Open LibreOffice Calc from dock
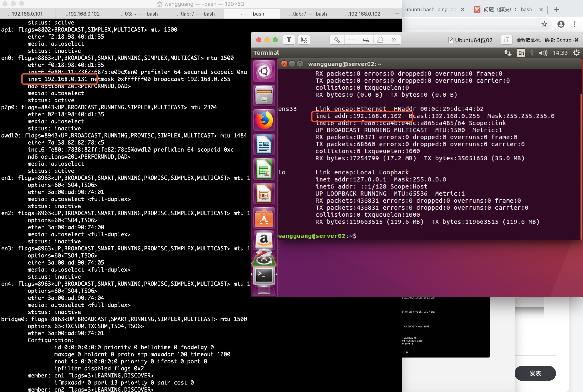The height and width of the screenshot is (392, 583). pyautogui.click(x=264, y=169)
